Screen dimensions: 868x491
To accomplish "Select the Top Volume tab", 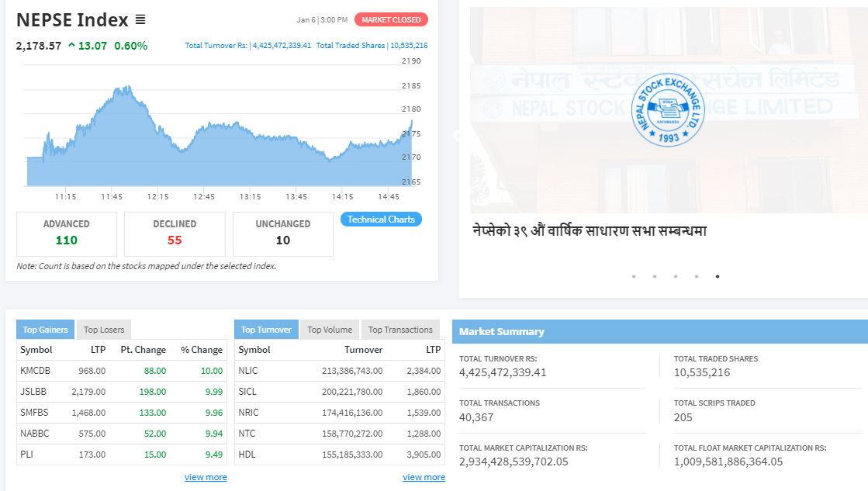I will [330, 330].
